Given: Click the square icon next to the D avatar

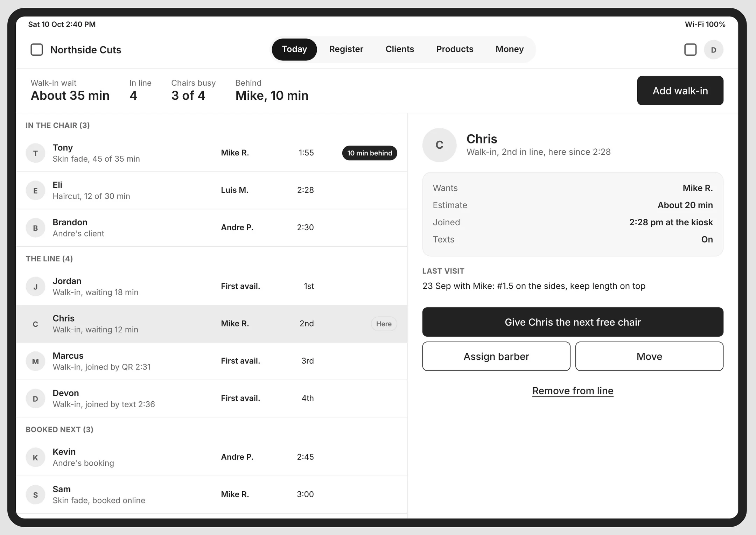Looking at the screenshot, I should (x=690, y=50).
